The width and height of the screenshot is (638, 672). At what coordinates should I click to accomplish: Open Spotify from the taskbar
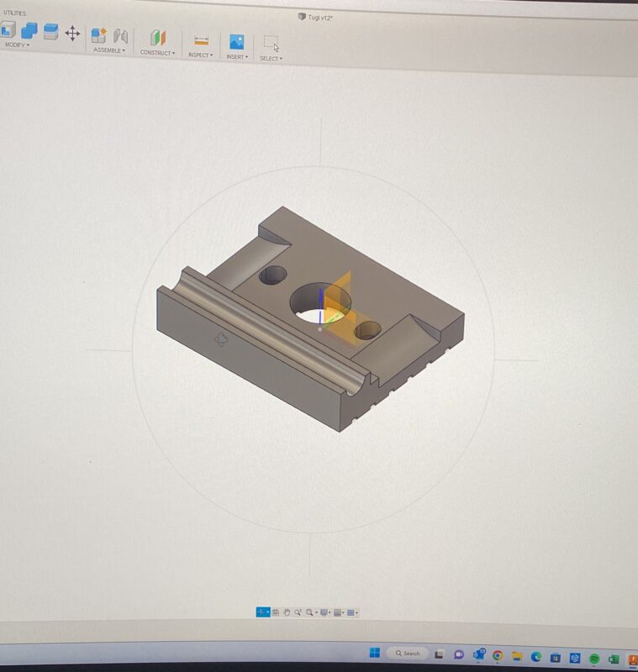tap(593, 659)
